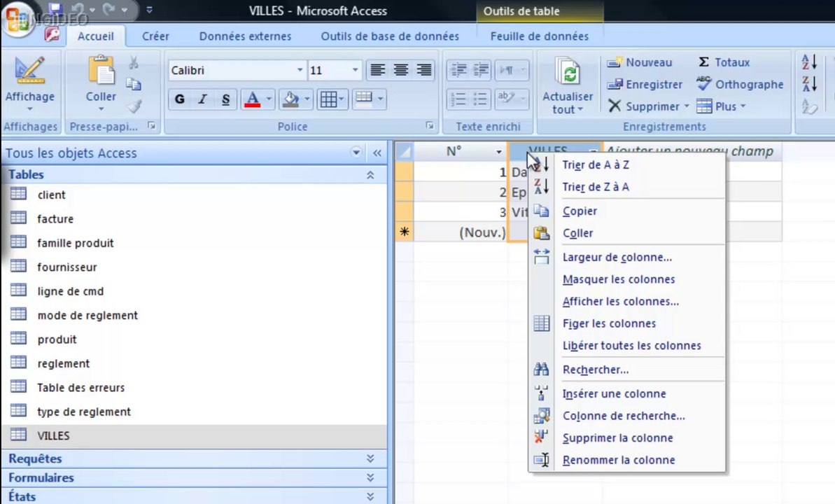Image resolution: width=835 pixels, height=504 pixels.
Task: Open fill color dropdown arrow
Action: click(x=307, y=99)
